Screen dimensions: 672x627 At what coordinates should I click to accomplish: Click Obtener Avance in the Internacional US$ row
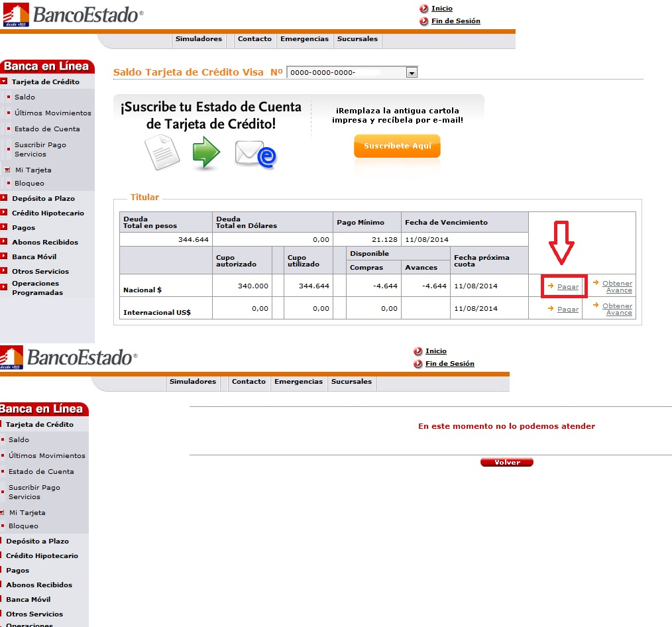(x=617, y=310)
